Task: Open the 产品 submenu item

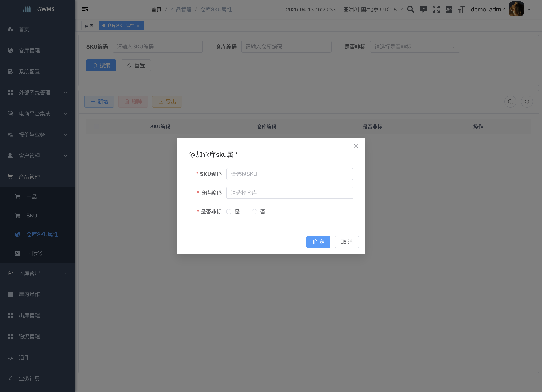Action: pos(37,197)
